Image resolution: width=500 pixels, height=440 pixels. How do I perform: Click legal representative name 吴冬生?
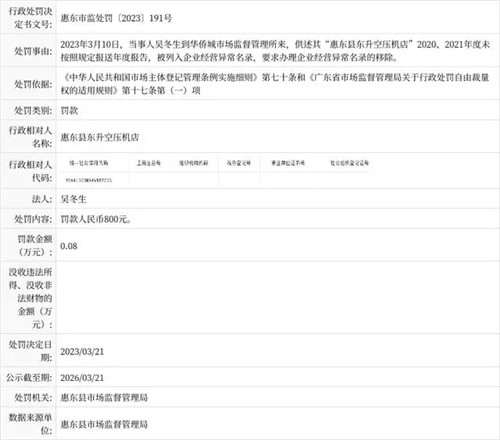point(73,199)
